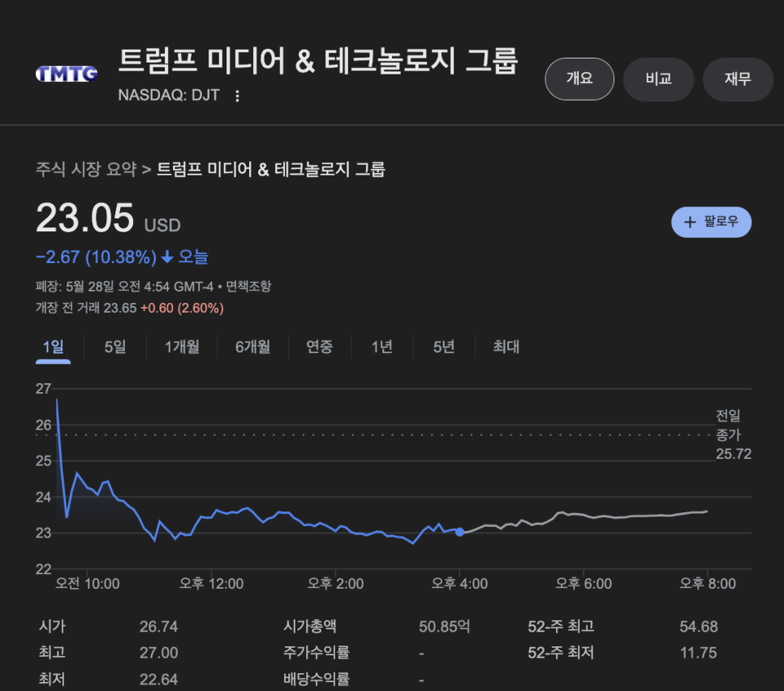The height and width of the screenshot is (691, 784).
Task: Click the 주가수익률 label
Action: pos(316,652)
